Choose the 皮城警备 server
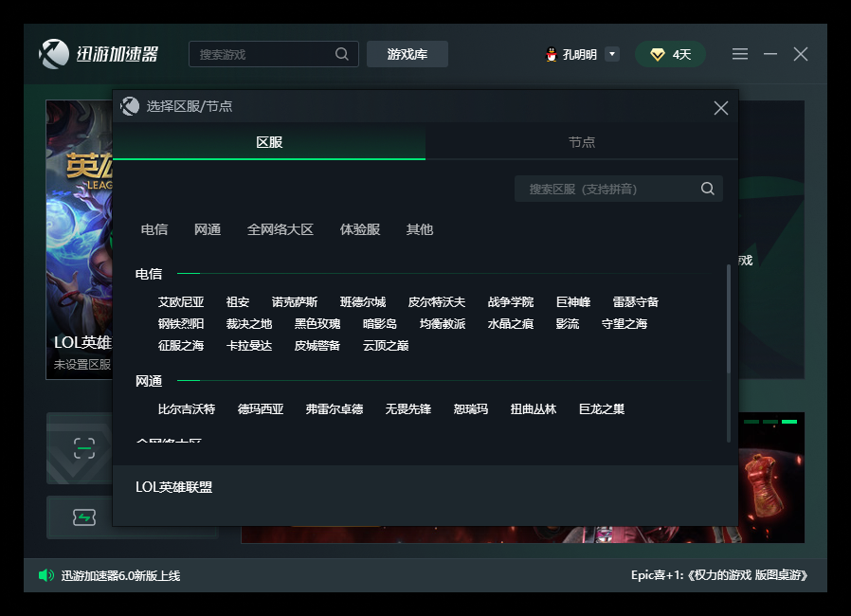 click(317, 346)
